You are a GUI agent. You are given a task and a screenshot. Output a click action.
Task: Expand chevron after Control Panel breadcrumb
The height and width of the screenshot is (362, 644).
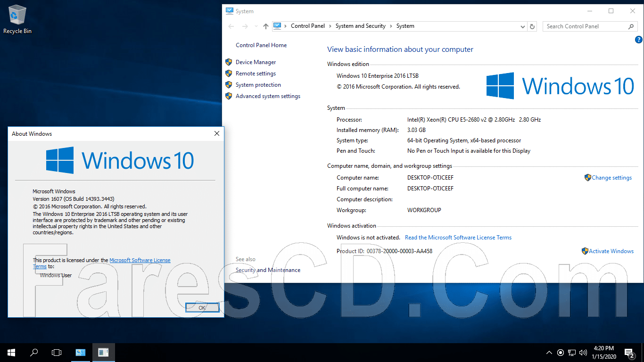click(x=330, y=26)
